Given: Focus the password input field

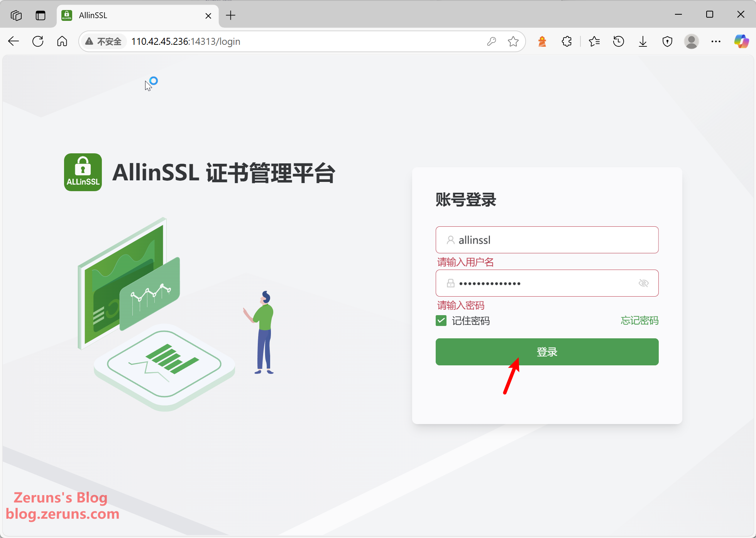Looking at the screenshot, I should [x=547, y=283].
